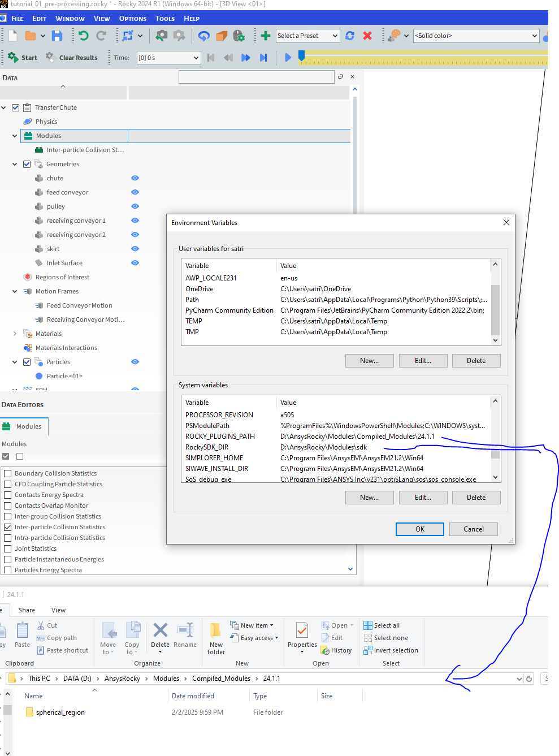Step to previous output frame
Image resolution: width=559 pixels, height=756 pixels.
coord(228,58)
